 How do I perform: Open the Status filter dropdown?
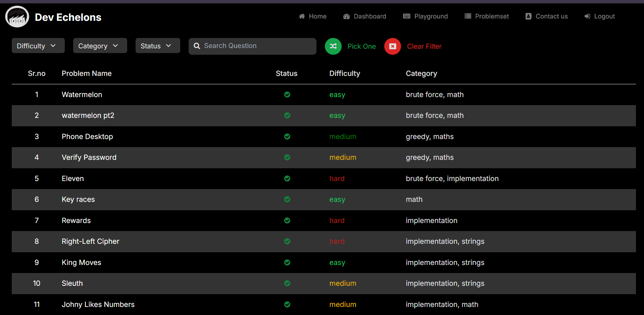coord(158,46)
